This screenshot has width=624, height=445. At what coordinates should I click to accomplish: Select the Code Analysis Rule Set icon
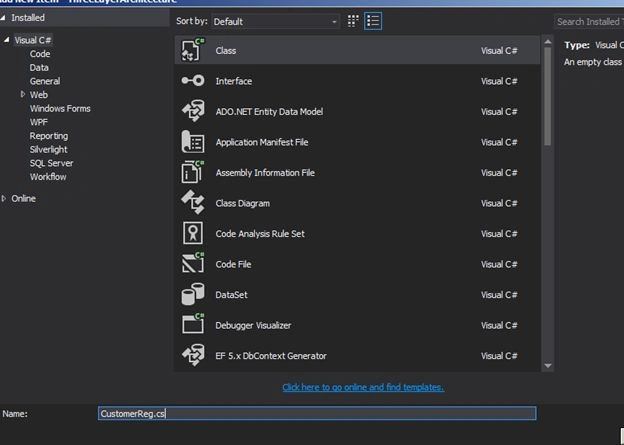coord(193,233)
